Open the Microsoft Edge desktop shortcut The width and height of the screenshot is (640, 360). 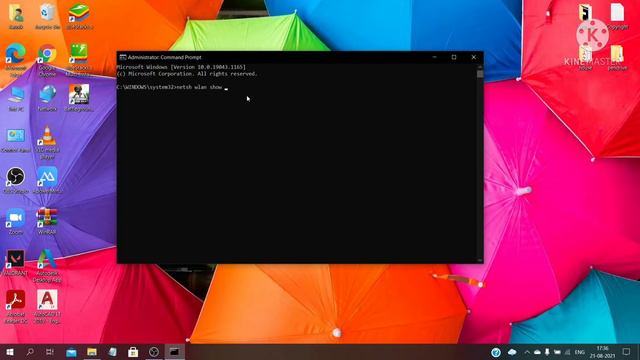(16, 60)
